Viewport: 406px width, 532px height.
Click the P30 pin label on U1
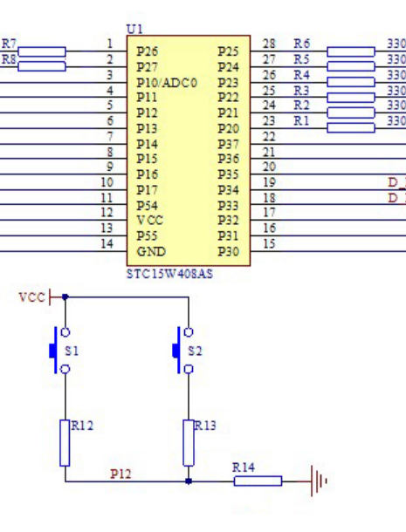click(x=228, y=252)
